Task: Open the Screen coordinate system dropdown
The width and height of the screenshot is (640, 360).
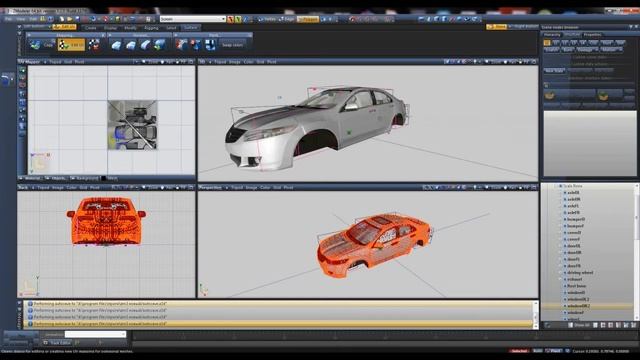Action: pos(223,19)
